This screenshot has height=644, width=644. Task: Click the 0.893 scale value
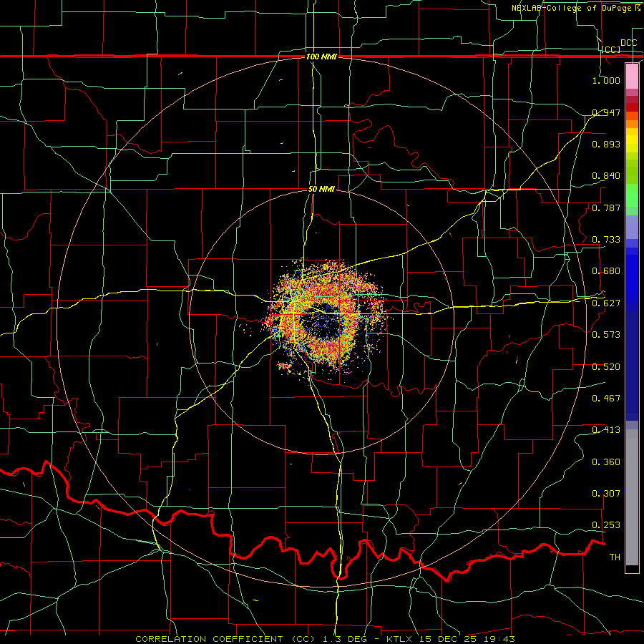tap(606, 144)
